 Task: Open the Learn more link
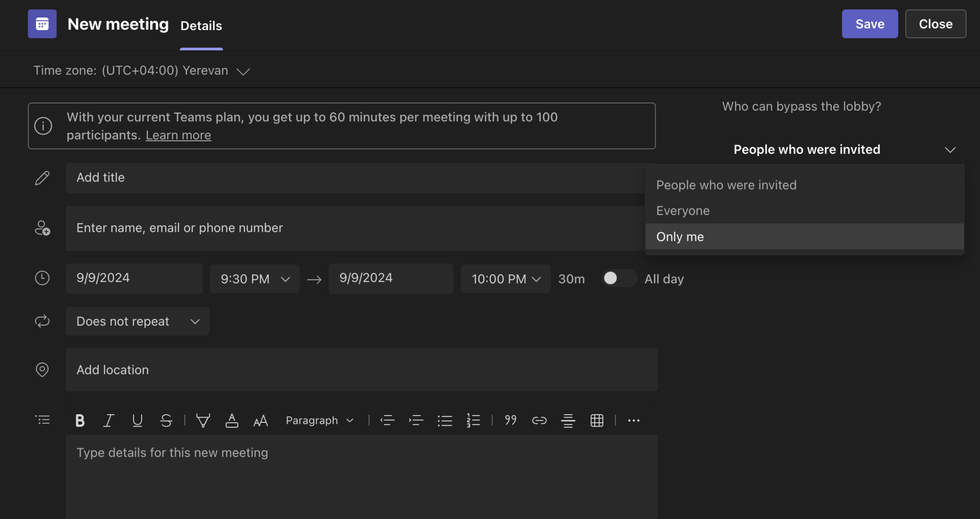pos(178,135)
